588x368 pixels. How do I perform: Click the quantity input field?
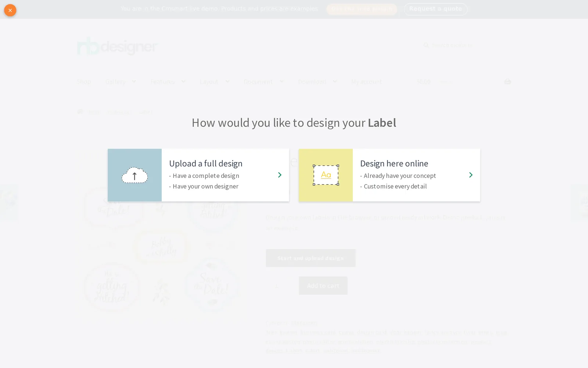click(x=278, y=286)
